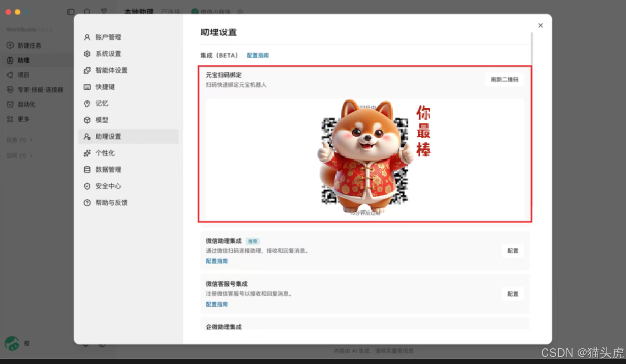Open 配置指南 link under 微信助理集成
The height and width of the screenshot is (364, 626).
pyautogui.click(x=217, y=261)
